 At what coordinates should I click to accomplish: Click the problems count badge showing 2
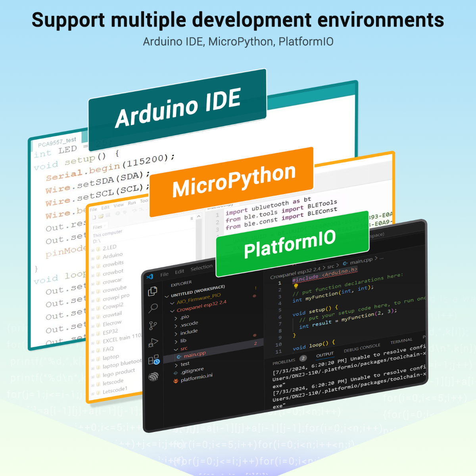click(x=303, y=358)
